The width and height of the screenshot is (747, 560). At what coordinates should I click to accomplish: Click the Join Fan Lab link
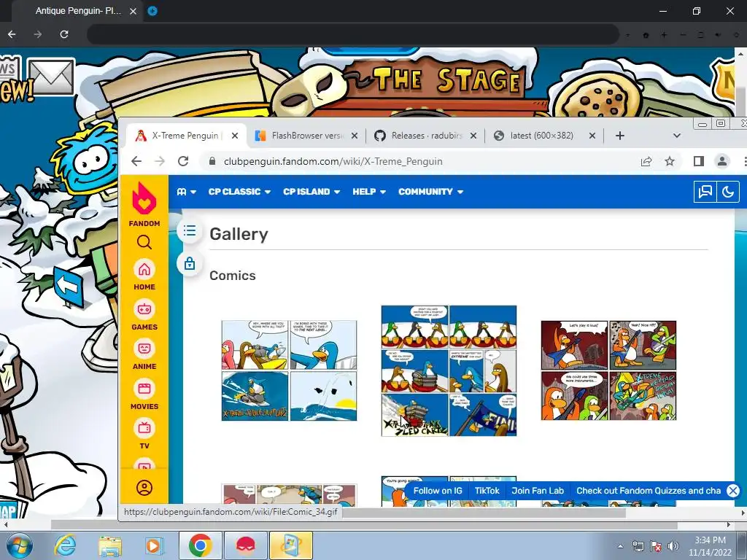[x=538, y=491]
